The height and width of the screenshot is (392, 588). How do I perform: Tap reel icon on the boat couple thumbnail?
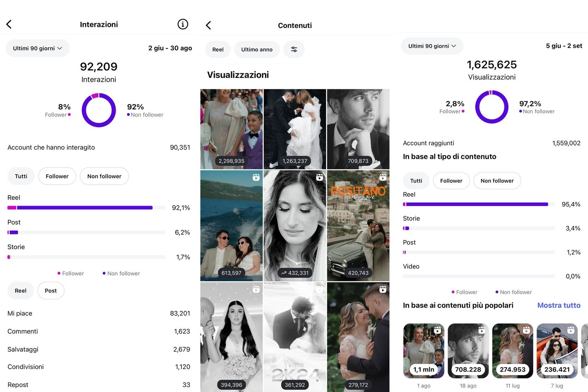pos(256,177)
